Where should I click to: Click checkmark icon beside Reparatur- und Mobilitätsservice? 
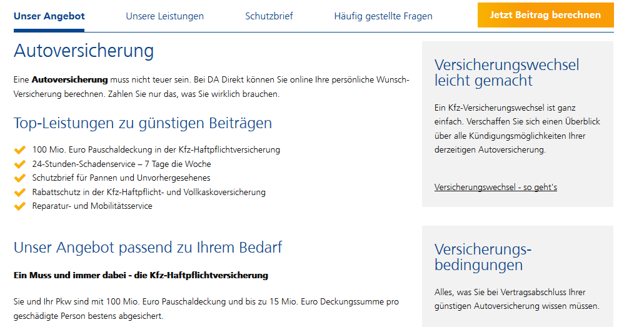click(x=19, y=206)
